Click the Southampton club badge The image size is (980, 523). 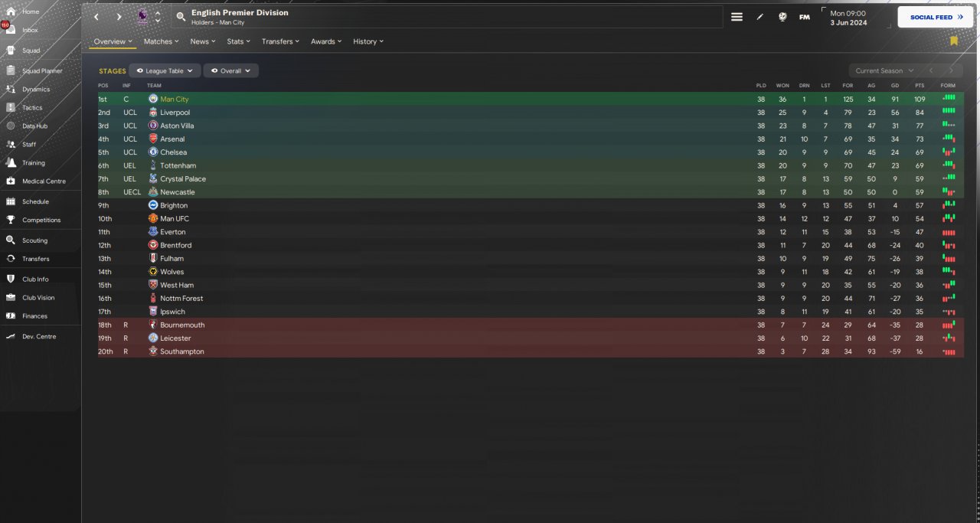pyautogui.click(x=153, y=351)
